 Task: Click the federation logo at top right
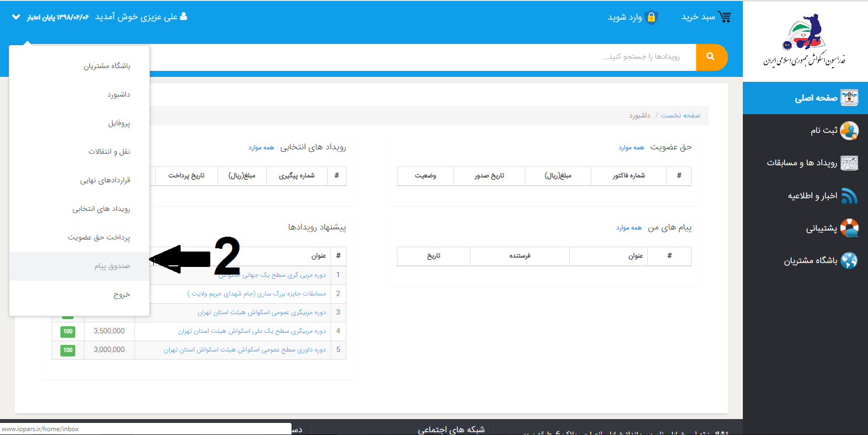[804, 41]
